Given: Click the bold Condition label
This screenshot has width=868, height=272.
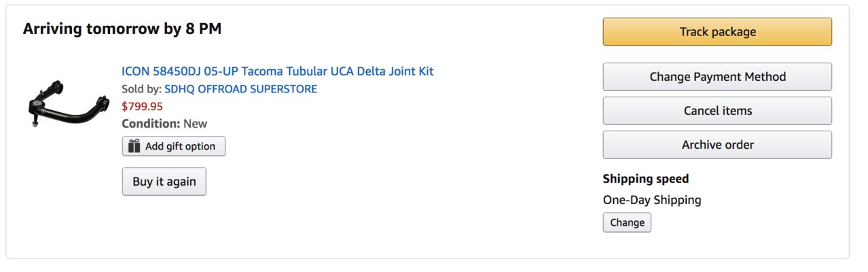Looking at the screenshot, I should click(x=151, y=124).
